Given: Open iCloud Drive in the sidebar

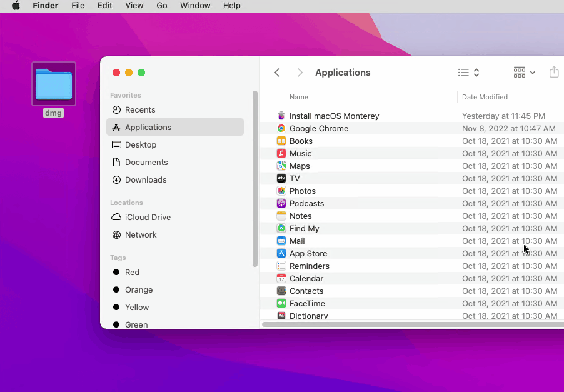Looking at the screenshot, I should click(x=175, y=217).
